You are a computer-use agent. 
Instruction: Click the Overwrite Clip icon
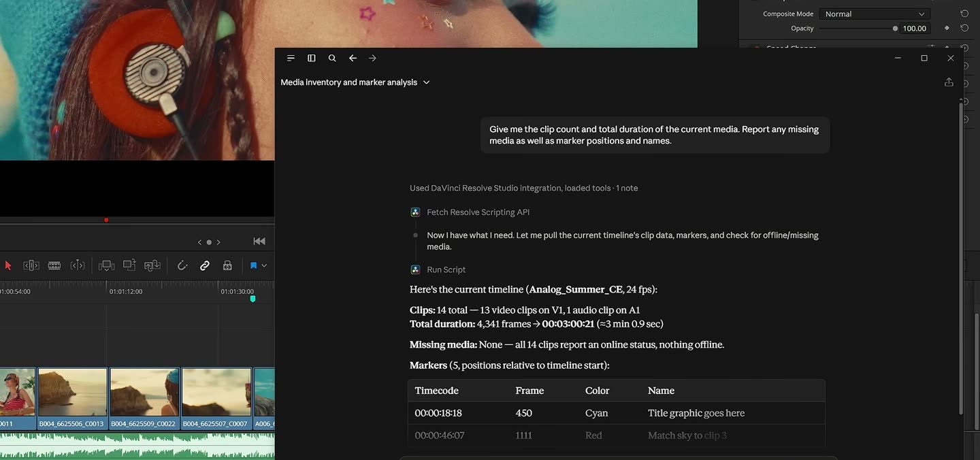pos(129,265)
